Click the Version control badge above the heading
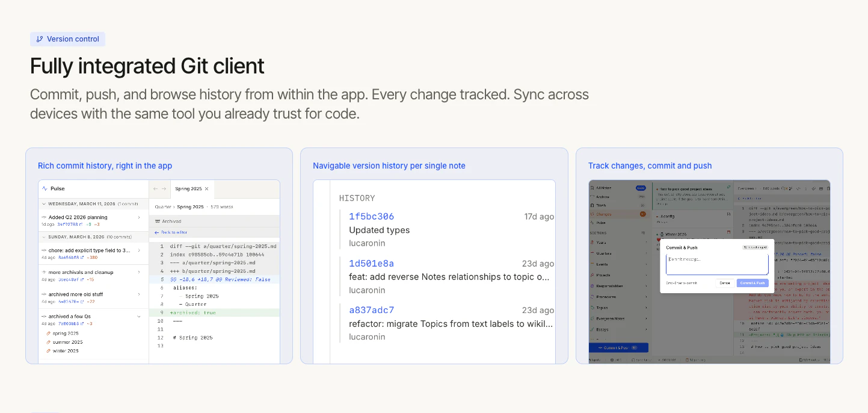 (67, 39)
